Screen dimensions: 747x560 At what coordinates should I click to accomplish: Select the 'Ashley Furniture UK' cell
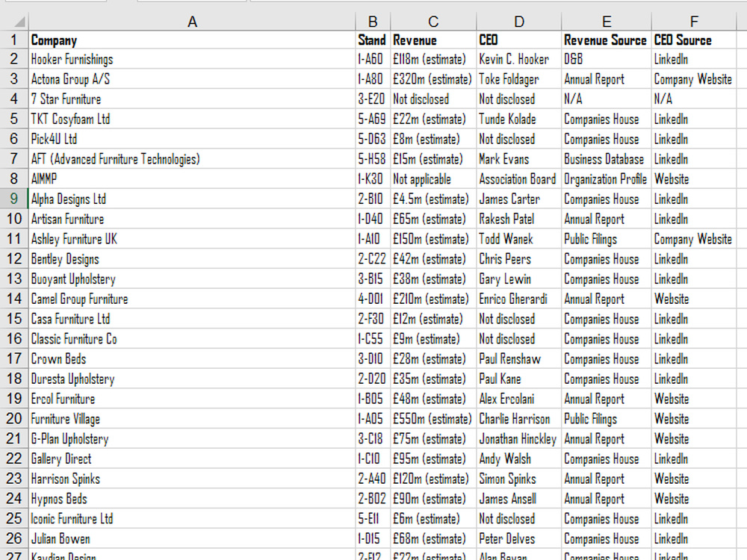pos(192,239)
